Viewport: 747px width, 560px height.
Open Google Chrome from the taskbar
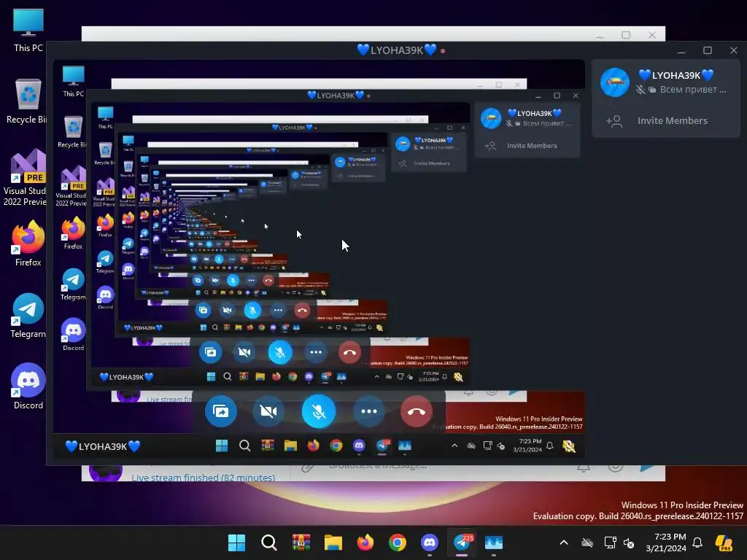(398, 542)
